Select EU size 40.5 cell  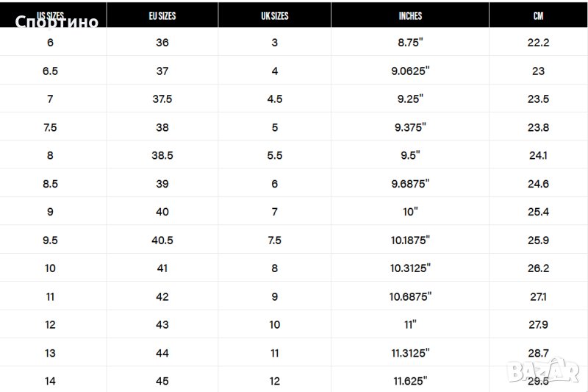[x=162, y=240]
